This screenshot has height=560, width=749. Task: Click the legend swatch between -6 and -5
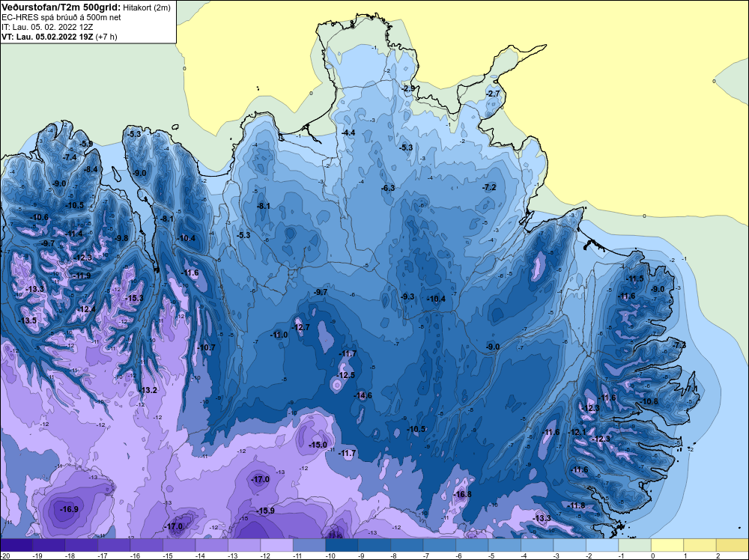472,545
